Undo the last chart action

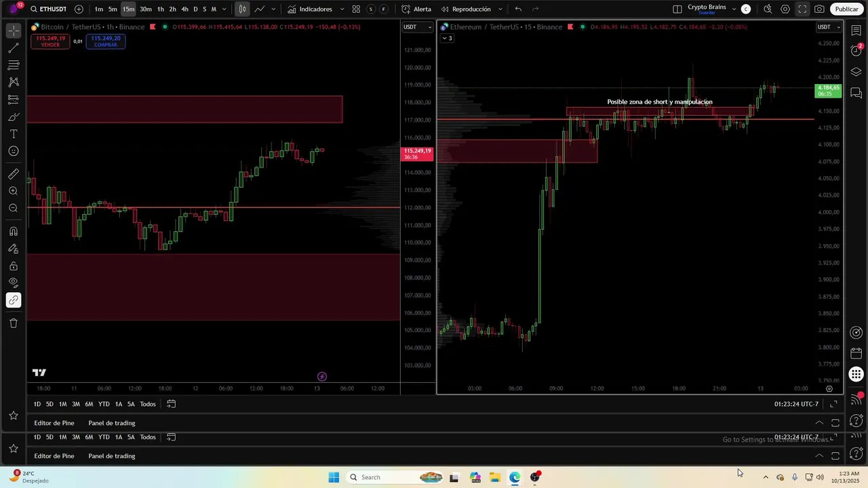coord(518,9)
